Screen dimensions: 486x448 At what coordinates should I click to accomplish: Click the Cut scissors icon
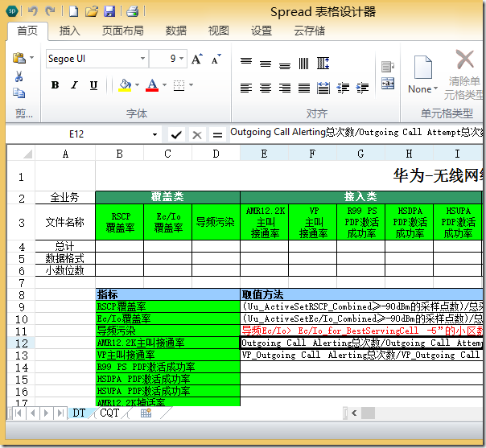coord(19,76)
